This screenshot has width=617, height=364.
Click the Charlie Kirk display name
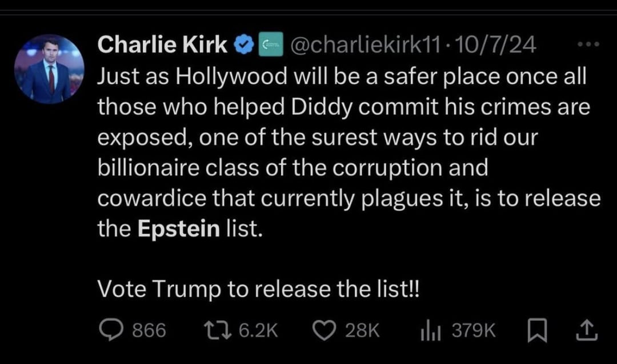[162, 44]
